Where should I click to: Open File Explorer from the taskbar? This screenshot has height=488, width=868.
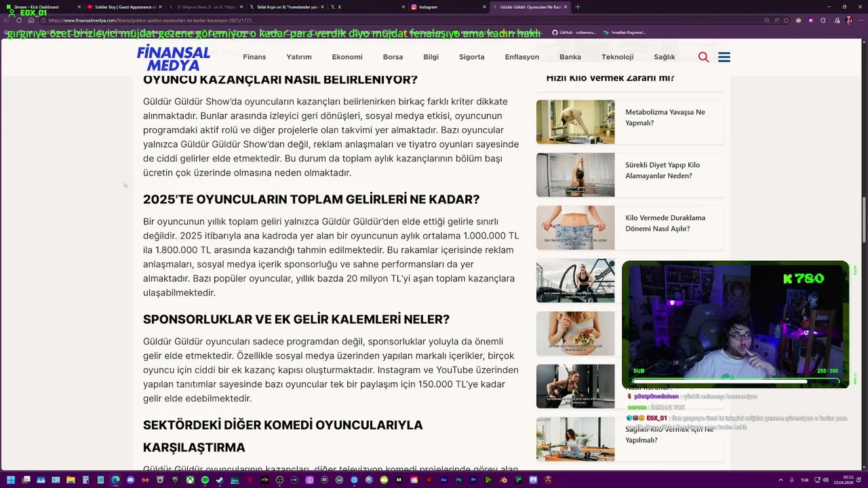coord(71,480)
